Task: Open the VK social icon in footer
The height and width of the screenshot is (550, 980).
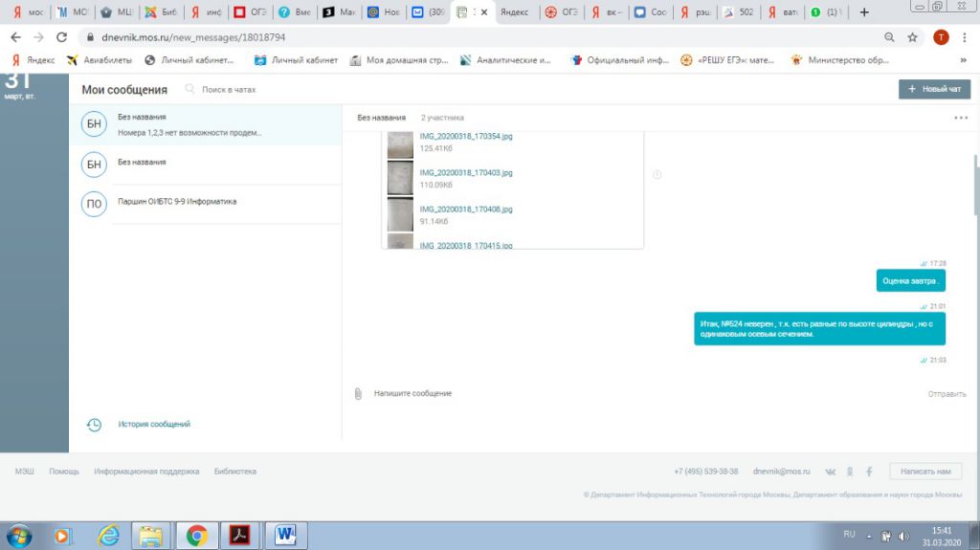Action: (x=830, y=472)
